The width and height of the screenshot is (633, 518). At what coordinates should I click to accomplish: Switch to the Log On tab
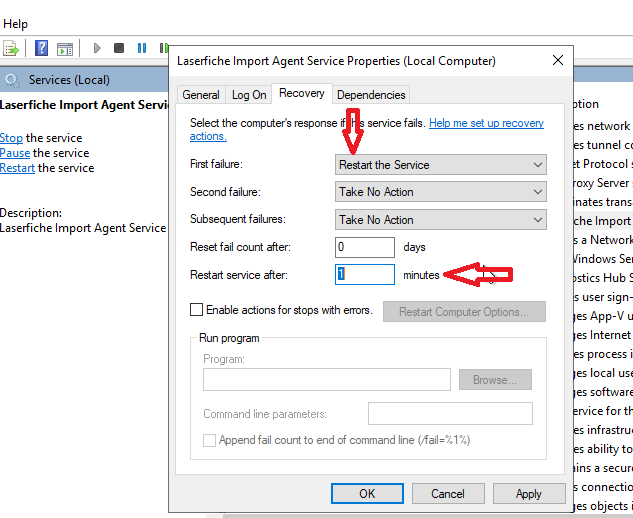click(x=249, y=95)
